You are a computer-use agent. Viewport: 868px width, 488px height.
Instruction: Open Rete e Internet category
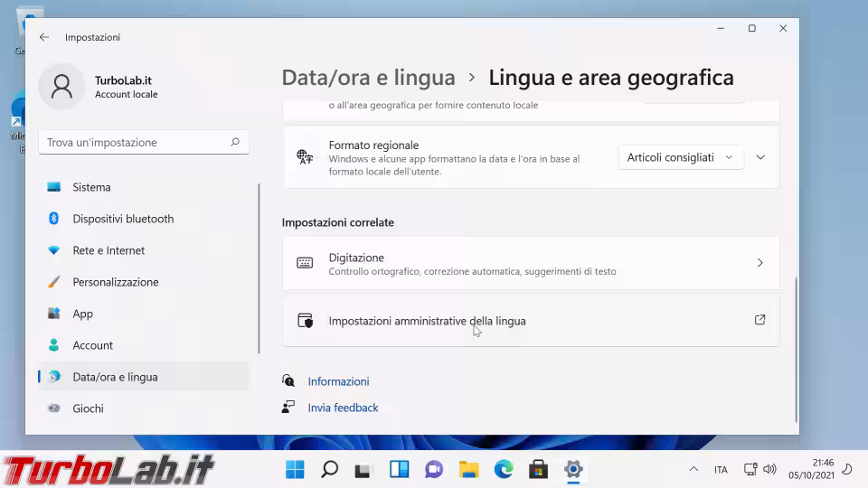(144, 250)
